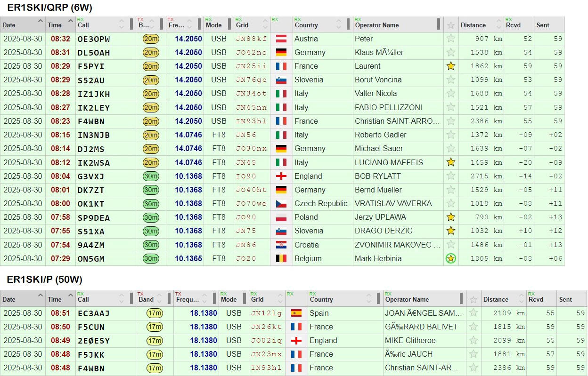This screenshot has height=376, width=588.
Task: Click the Croatia flag in the 9A4ZM row
Action: [x=281, y=245]
